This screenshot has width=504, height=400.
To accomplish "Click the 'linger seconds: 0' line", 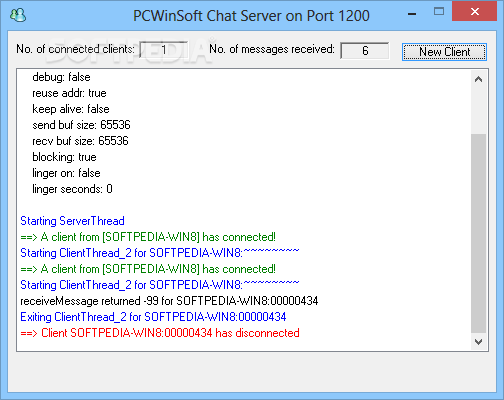I will click(72, 189).
